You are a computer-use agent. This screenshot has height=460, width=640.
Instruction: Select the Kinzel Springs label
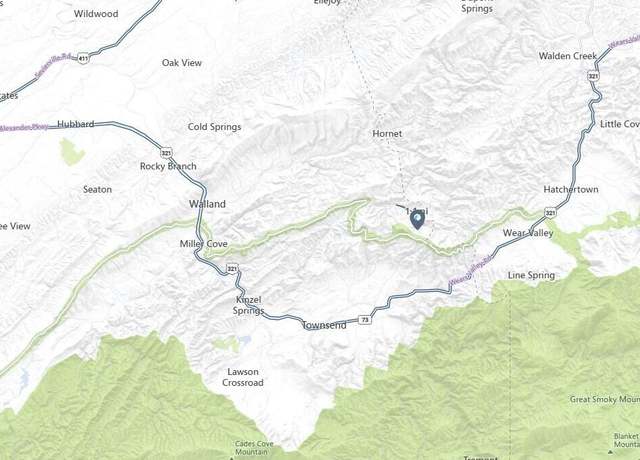tap(248, 305)
